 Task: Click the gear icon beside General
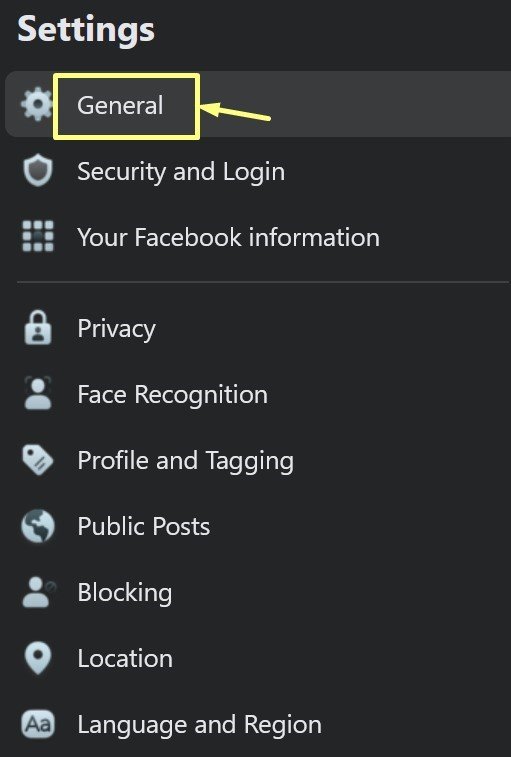pyautogui.click(x=37, y=104)
